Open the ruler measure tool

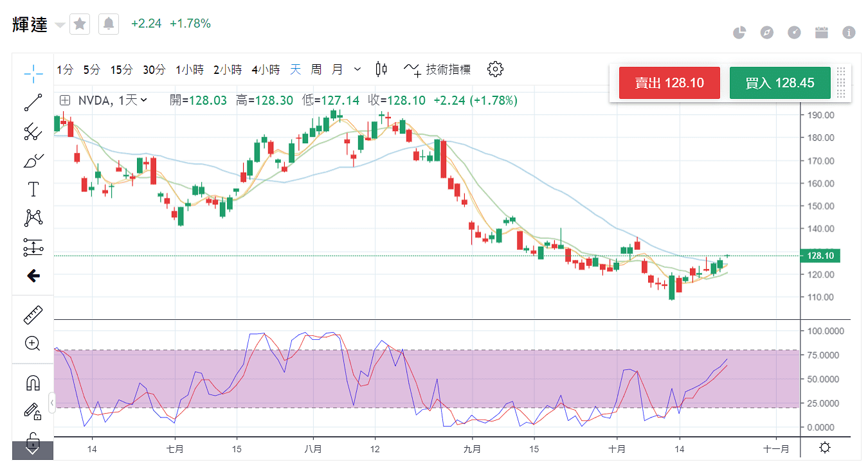click(33, 315)
